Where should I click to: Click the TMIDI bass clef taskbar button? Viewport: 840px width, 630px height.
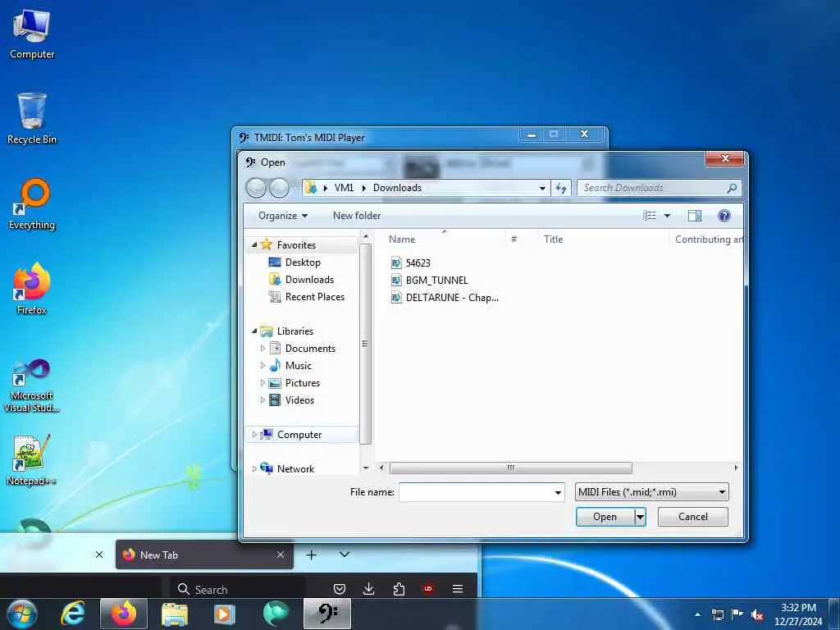coord(327,614)
